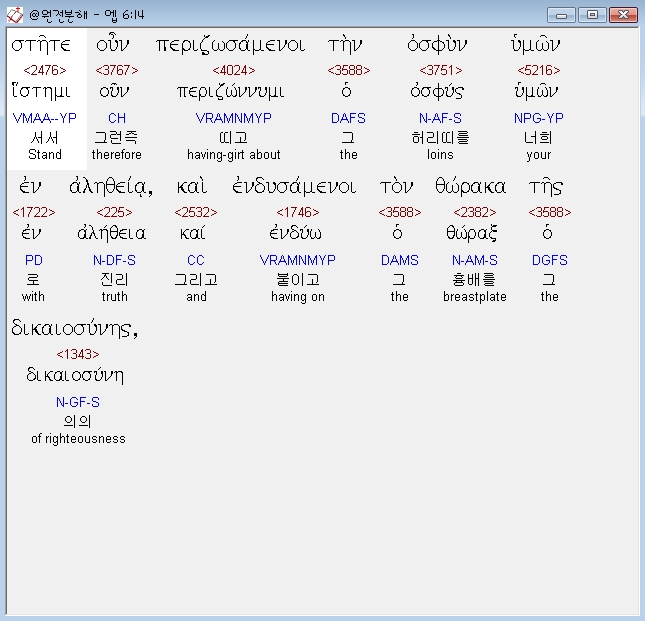Click Strong's number <1343>
Viewport: 645px width, 621px height.
(78, 354)
